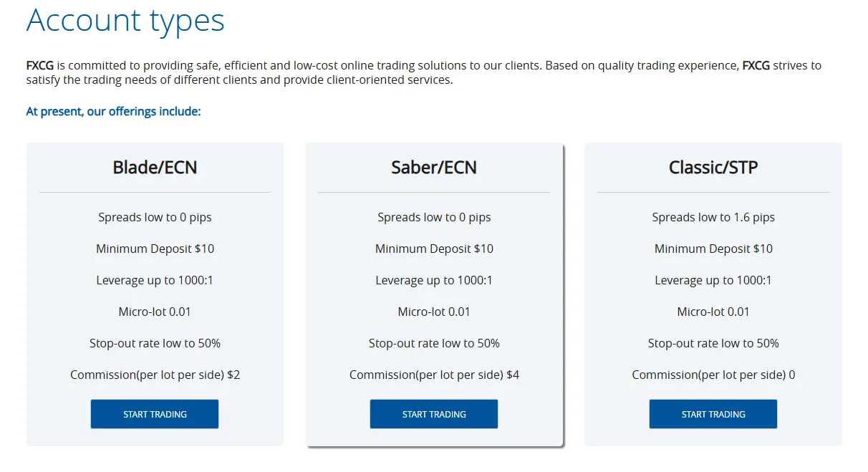Click the Saber/ECN account title
The width and height of the screenshot is (868, 472).
[434, 168]
